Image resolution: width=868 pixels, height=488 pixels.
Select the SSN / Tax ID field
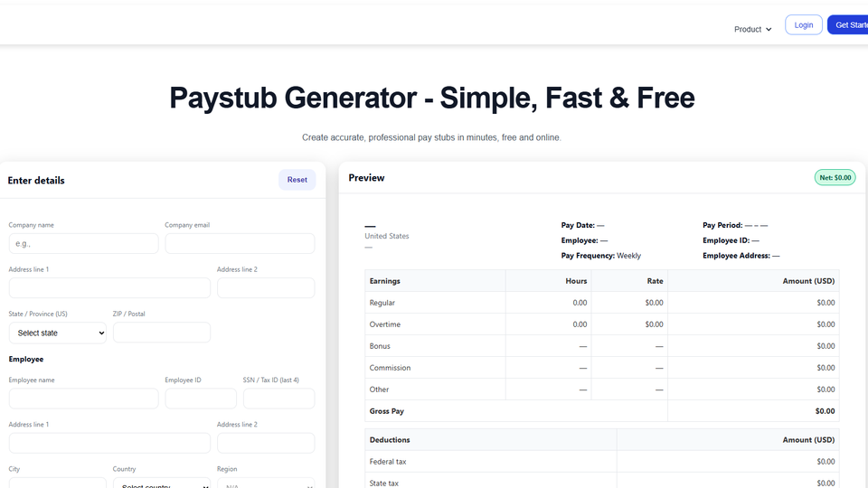(x=278, y=399)
